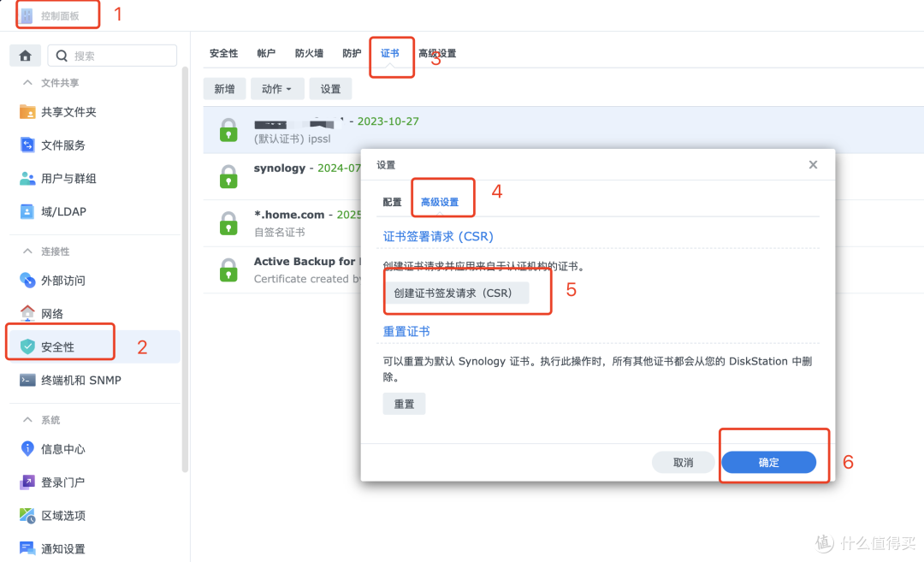This screenshot has height=562, width=924.
Task: Open the 共享文件夹 folder icon
Action: pos(27,112)
